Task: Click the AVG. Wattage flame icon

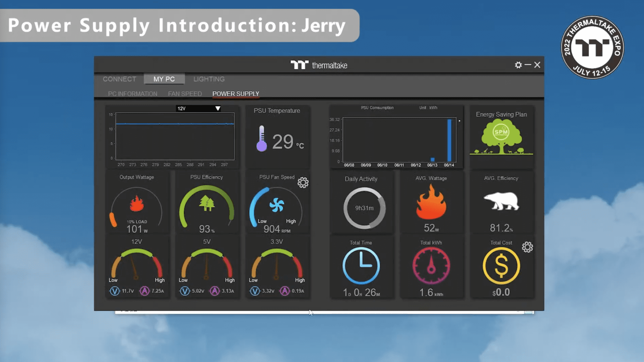Action: pyautogui.click(x=431, y=201)
